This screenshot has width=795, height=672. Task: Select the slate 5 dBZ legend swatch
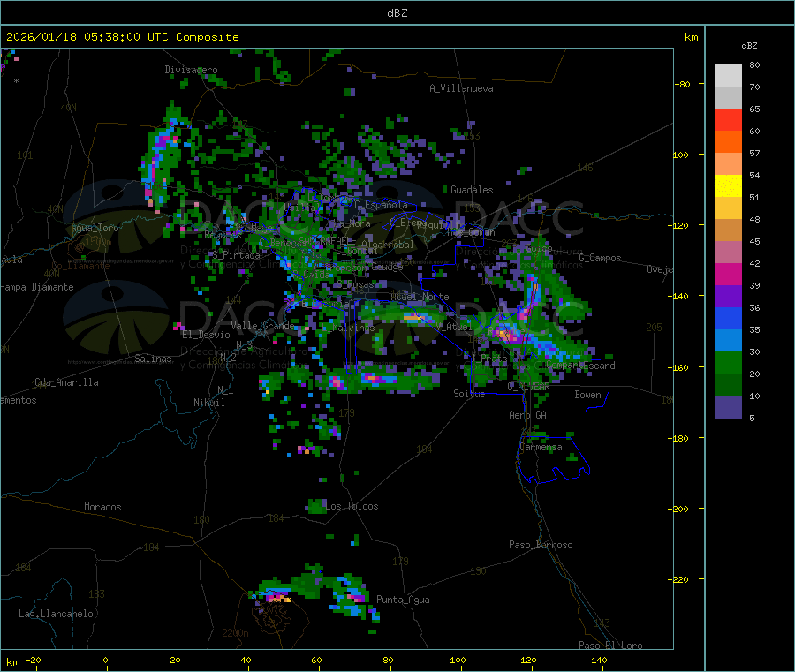click(x=728, y=407)
